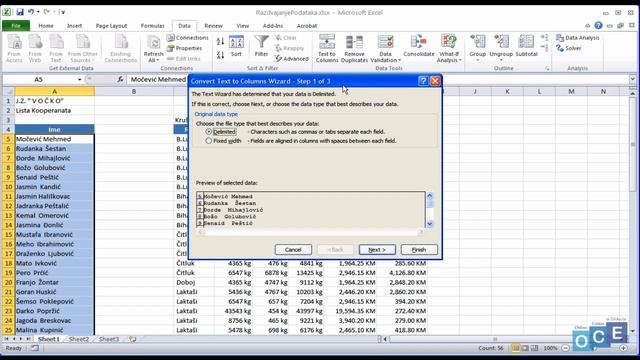Switch to Sheet3 worksheet tab
The width and height of the screenshot is (640, 360).
click(109, 339)
